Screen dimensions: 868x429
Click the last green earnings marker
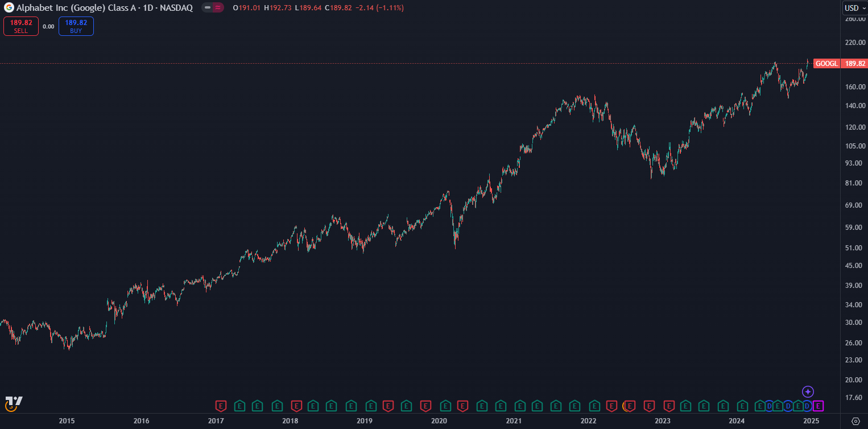(798, 406)
